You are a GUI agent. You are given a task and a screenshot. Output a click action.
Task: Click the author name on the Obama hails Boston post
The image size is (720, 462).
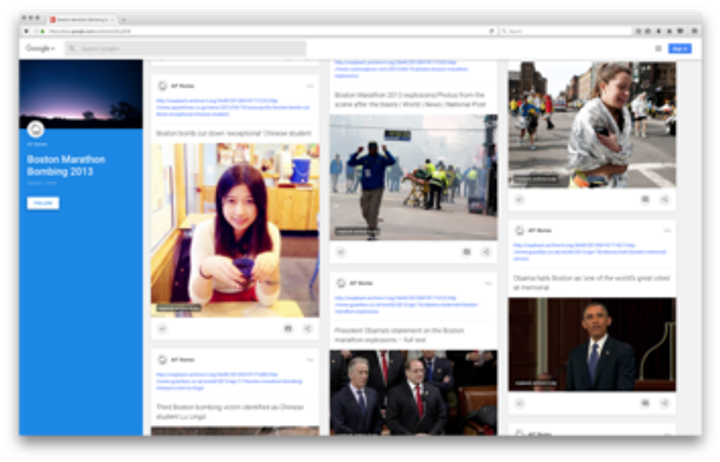tap(540, 230)
